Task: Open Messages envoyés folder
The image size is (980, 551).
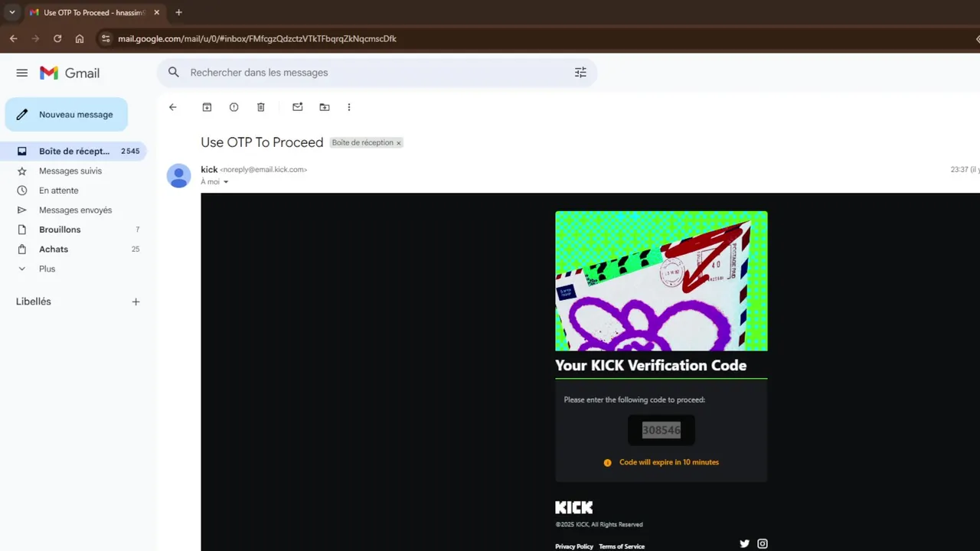Action: 75,210
